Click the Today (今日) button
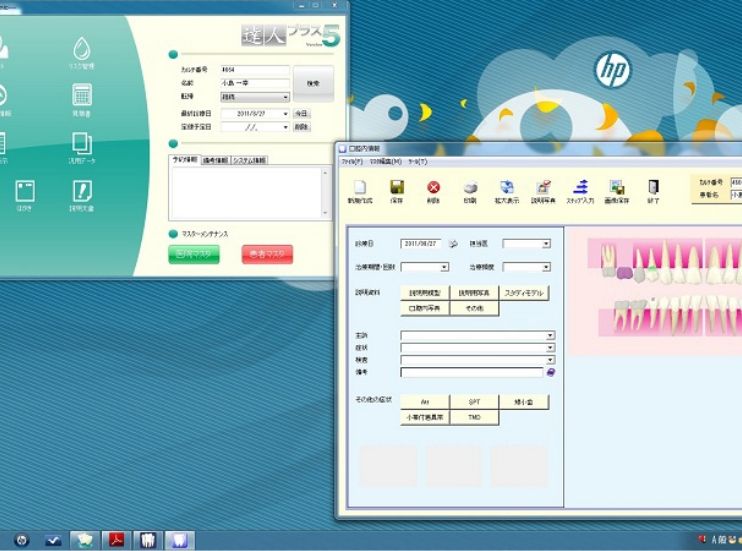The width and height of the screenshot is (742, 551). click(301, 114)
